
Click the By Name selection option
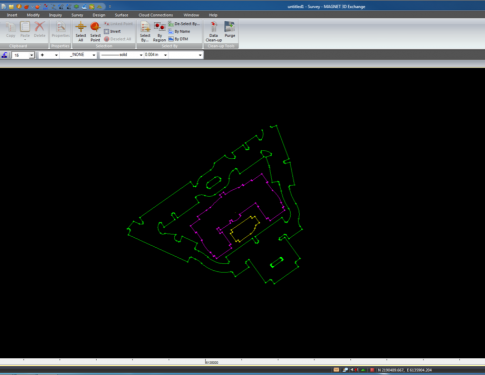click(x=179, y=31)
